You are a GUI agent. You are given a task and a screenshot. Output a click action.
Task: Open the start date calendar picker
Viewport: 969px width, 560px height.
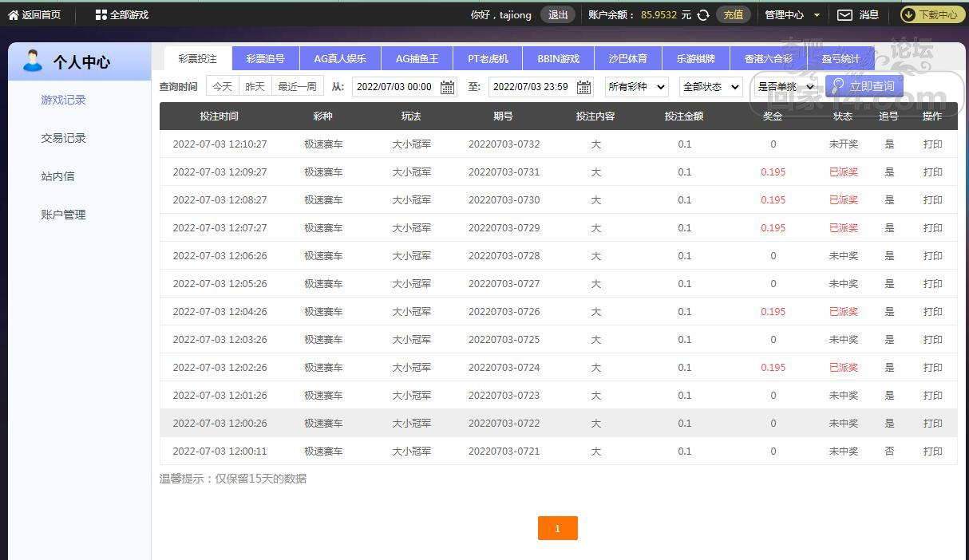[x=447, y=87]
